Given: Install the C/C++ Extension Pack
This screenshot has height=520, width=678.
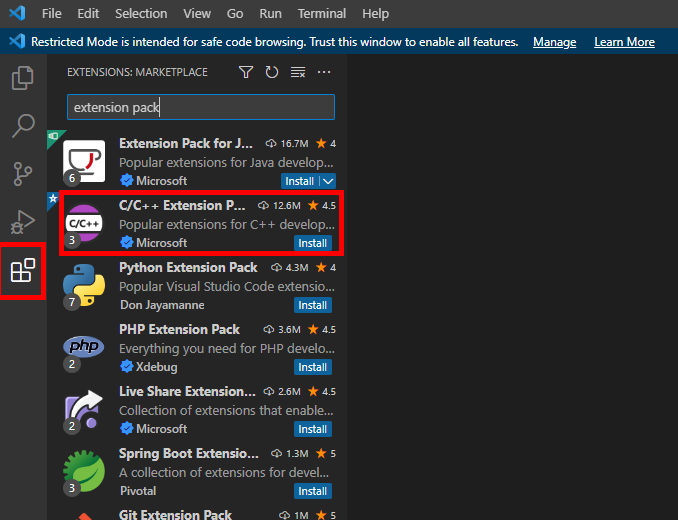Looking at the screenshot, I should (313, 243).
